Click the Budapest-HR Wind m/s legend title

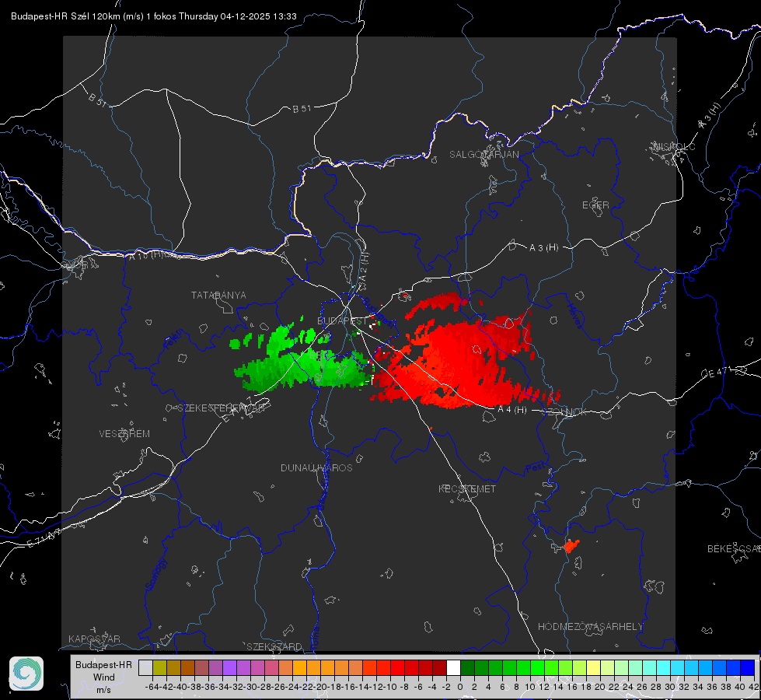(104, 677)
